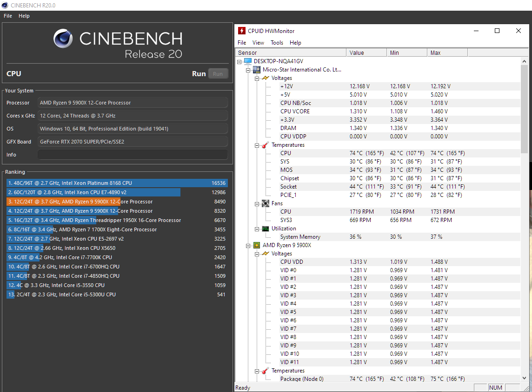The image size is (532, 392).
Task: Click the Min column header
Action: pyautogui.click(x=407, y=52)
